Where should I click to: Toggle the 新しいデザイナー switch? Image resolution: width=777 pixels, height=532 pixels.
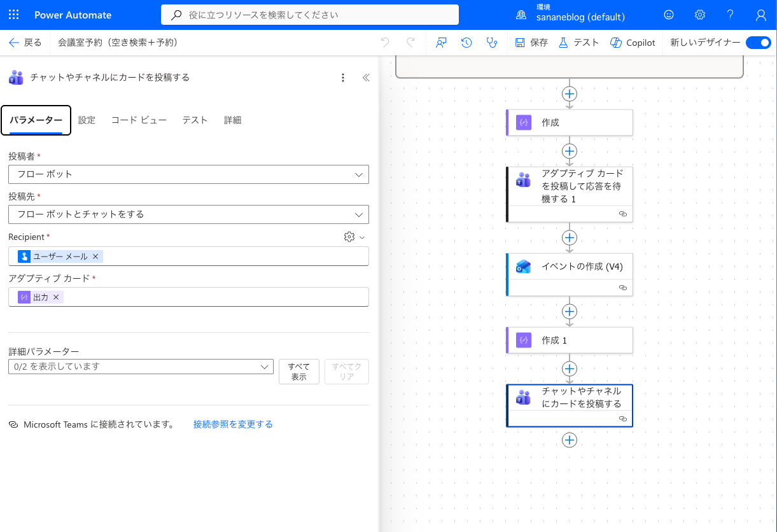(x=758, y=43)
